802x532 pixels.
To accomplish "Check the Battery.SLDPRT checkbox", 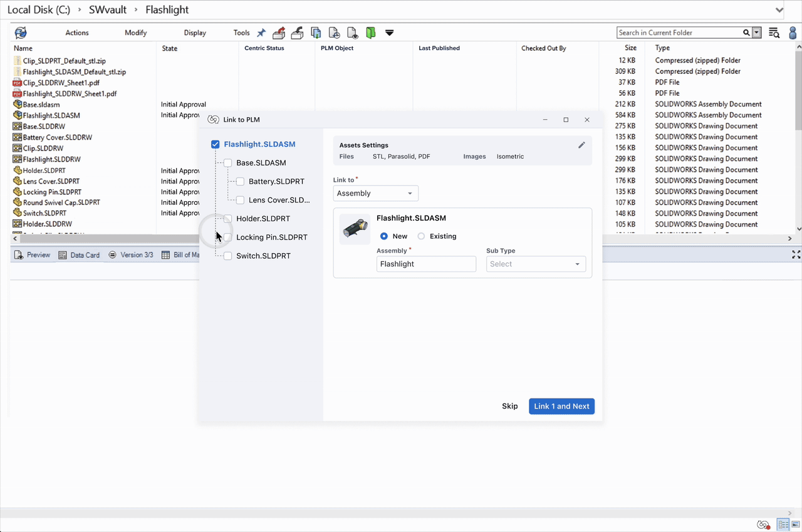I will coord(241,182).
